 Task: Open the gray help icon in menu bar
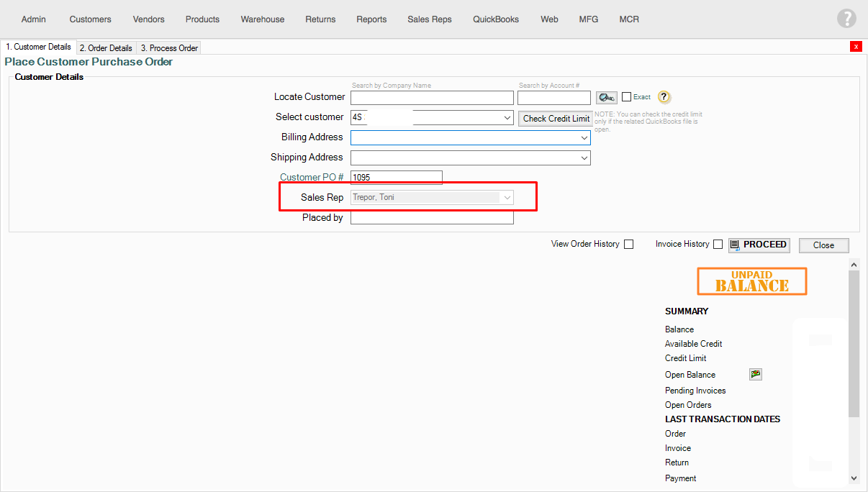(x=846, y=19)
